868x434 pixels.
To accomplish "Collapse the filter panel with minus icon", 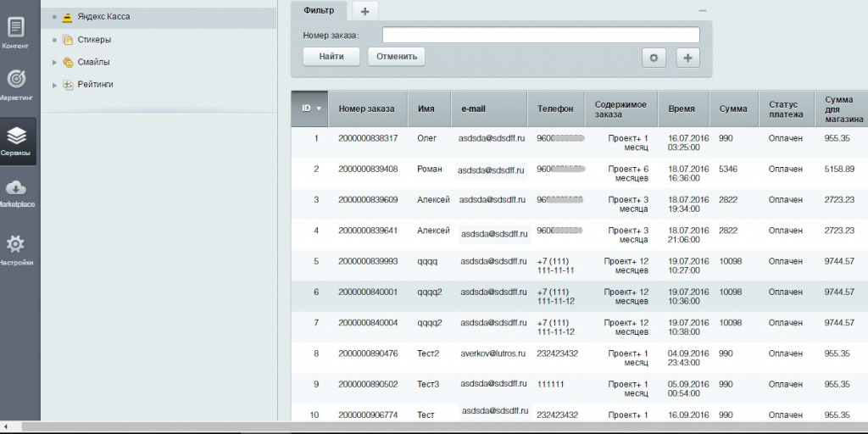I will (x=702, y=10).
